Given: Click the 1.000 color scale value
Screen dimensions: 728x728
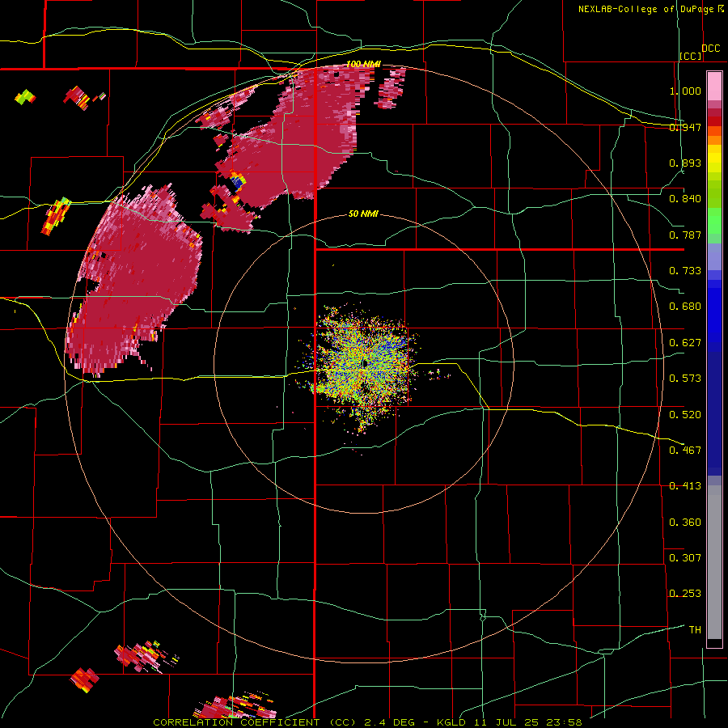Looking at the screenshot, I should click(x=685, y=91).
